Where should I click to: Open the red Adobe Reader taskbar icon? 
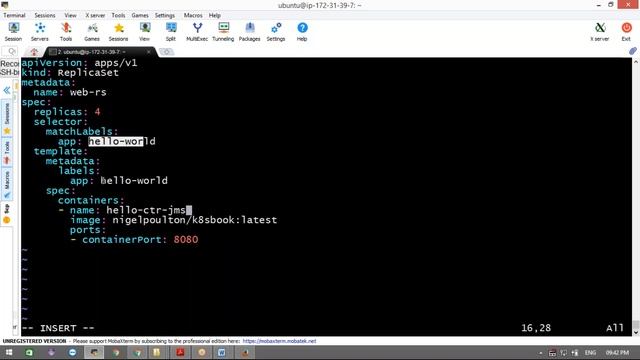180,352
